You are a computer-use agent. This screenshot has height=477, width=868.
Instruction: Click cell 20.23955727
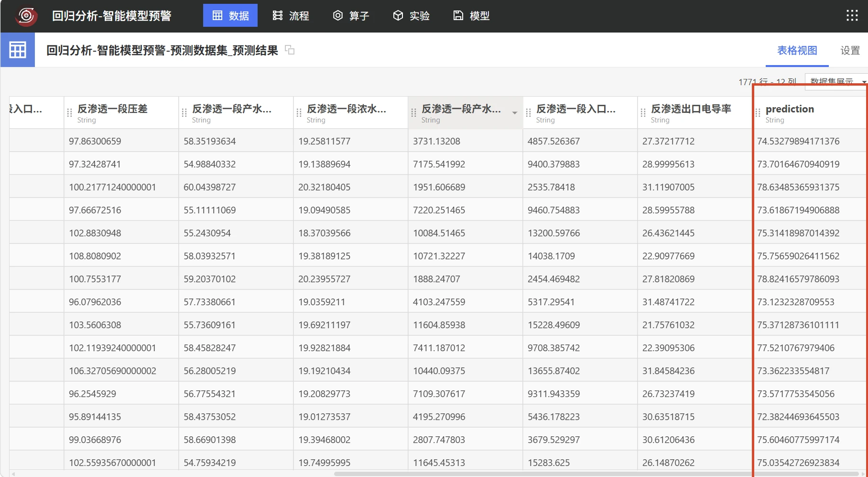pos(351,279)
